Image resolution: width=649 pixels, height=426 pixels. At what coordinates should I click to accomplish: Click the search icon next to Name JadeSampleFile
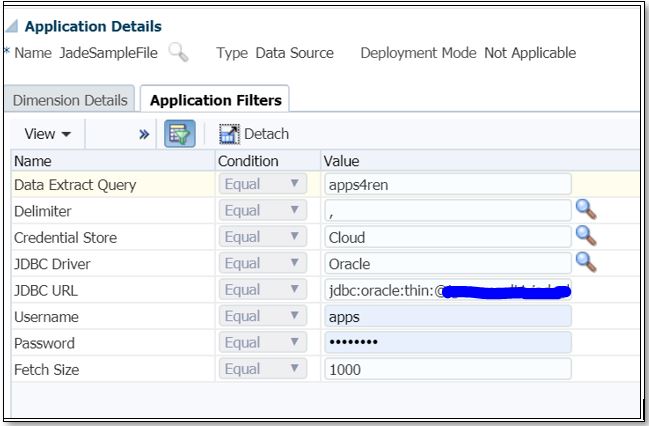178,53
